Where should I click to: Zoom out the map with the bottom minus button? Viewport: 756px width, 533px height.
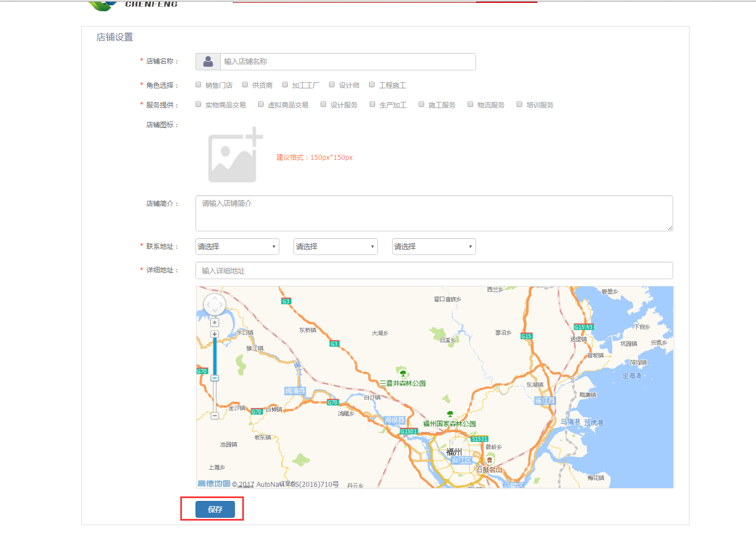tap(215, 415)
